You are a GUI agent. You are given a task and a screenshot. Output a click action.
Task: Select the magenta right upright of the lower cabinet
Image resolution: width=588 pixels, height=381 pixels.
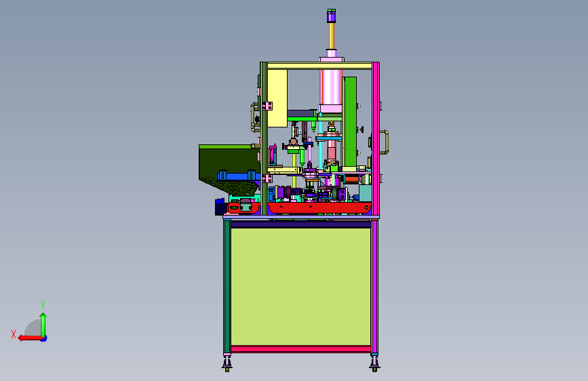(x=374, y=287)
